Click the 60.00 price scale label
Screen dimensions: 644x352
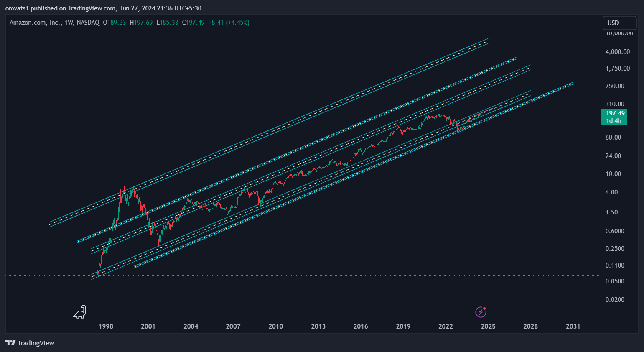click(613, 138)
